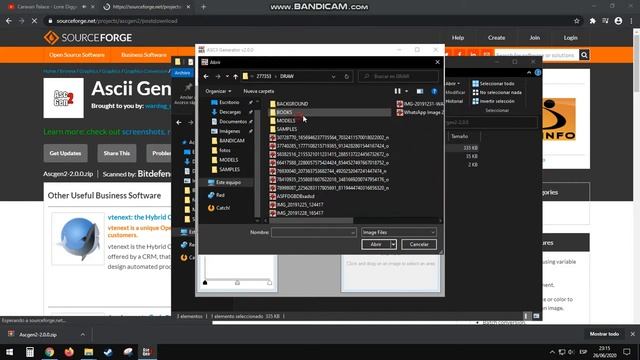Go up one folder level in Abrir dialog
The image size is (640, 360).
coord(236,76)
